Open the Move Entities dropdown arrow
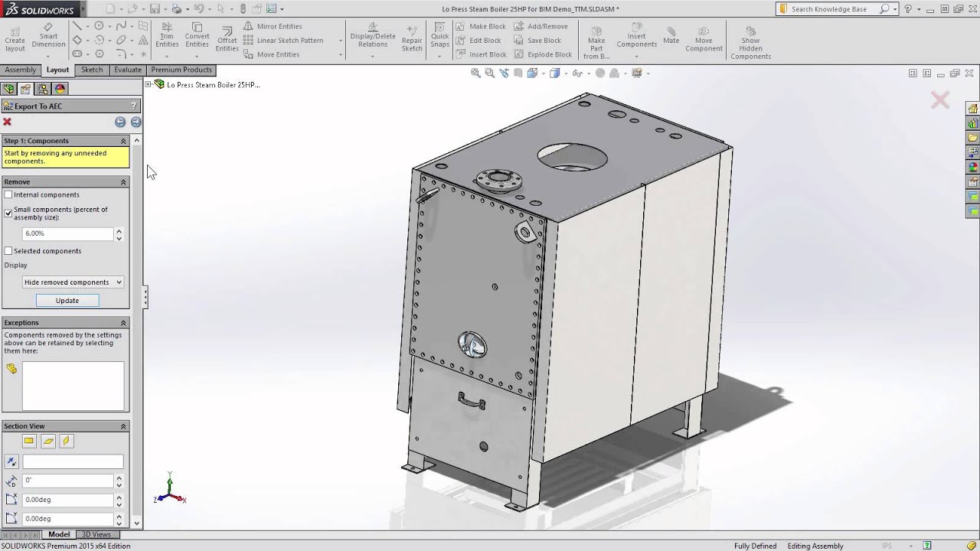980x551 pixels. tap(340, 54)
